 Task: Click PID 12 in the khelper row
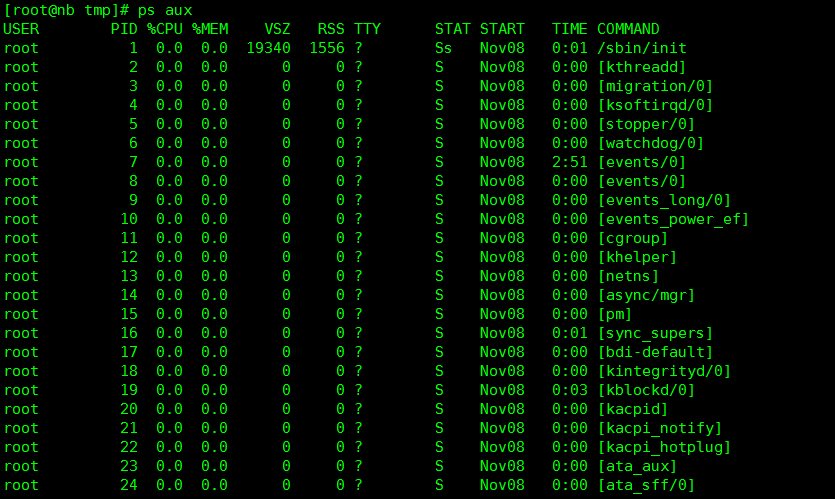click(129, 257)
